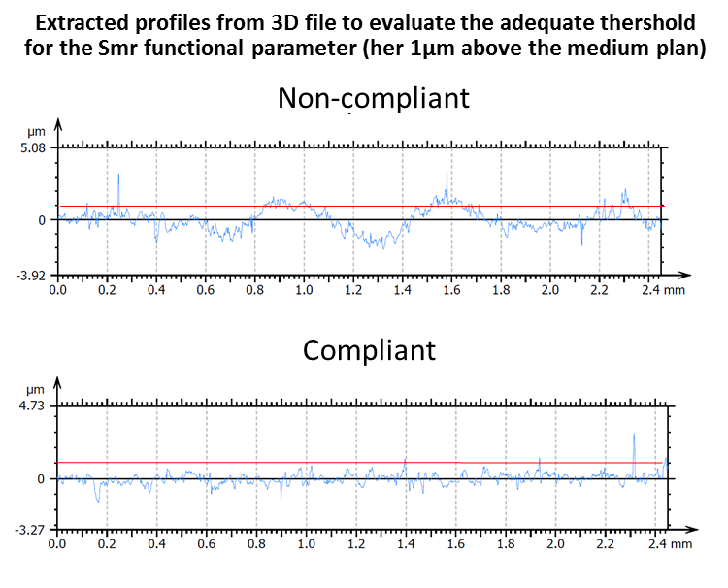Click the 1.6 x-axis label on Compliant chart

[x=456, y=544]
